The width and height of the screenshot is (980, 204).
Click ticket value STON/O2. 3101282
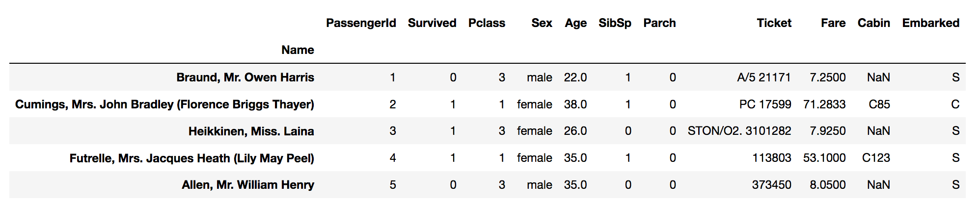[739, 131]
